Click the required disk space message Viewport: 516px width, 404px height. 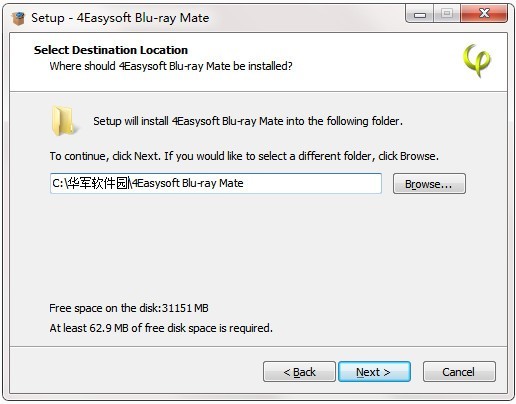(x=161, y=328)
